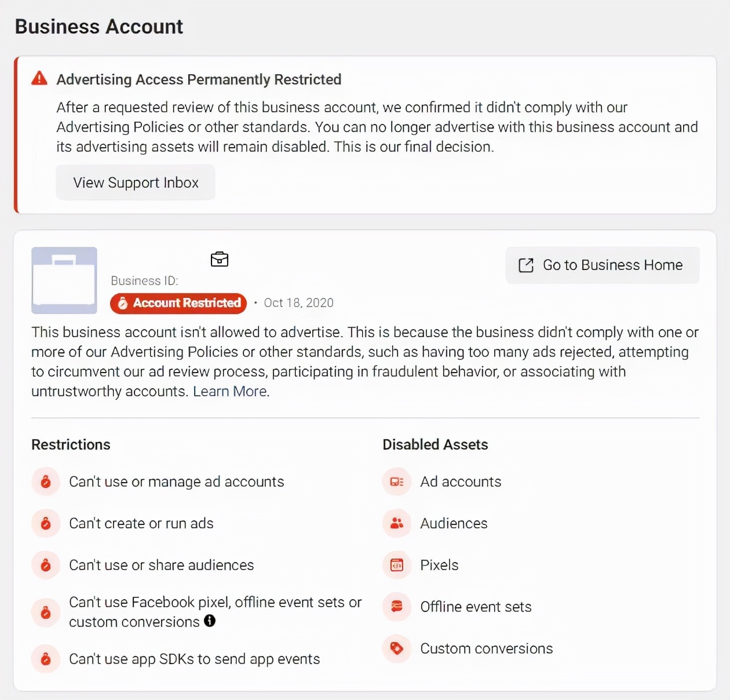Click the business profile picture thumbnail
The image size is (730, 700).
(x=64, y=280)
